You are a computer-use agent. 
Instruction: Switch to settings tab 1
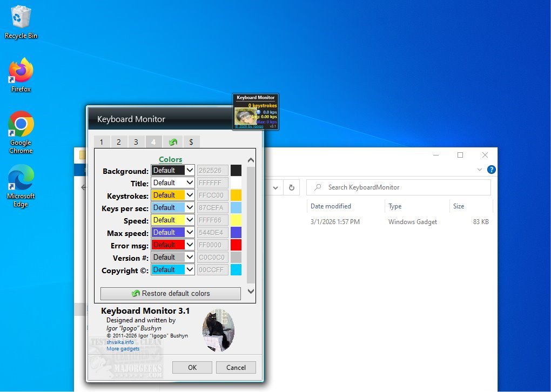[101, 142]
